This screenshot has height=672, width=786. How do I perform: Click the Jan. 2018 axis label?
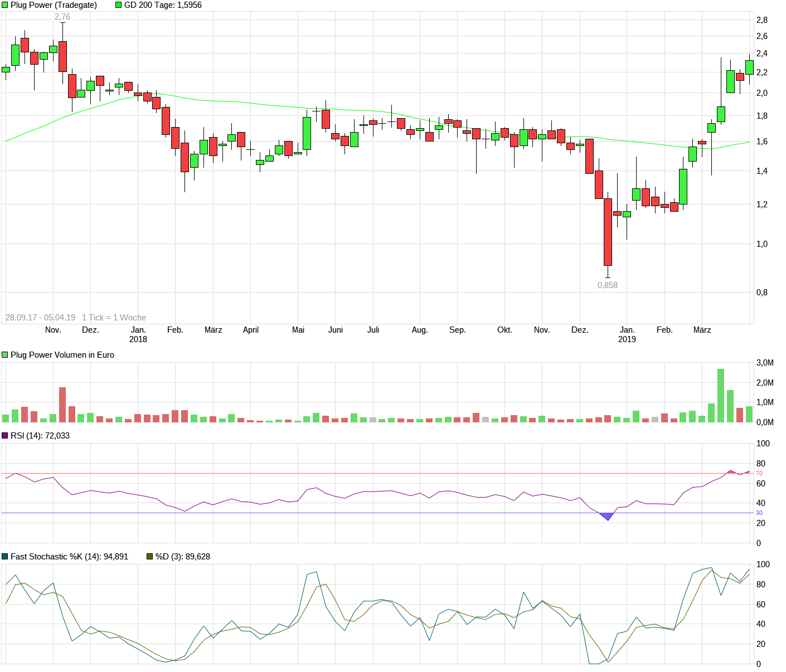[138, 334]
